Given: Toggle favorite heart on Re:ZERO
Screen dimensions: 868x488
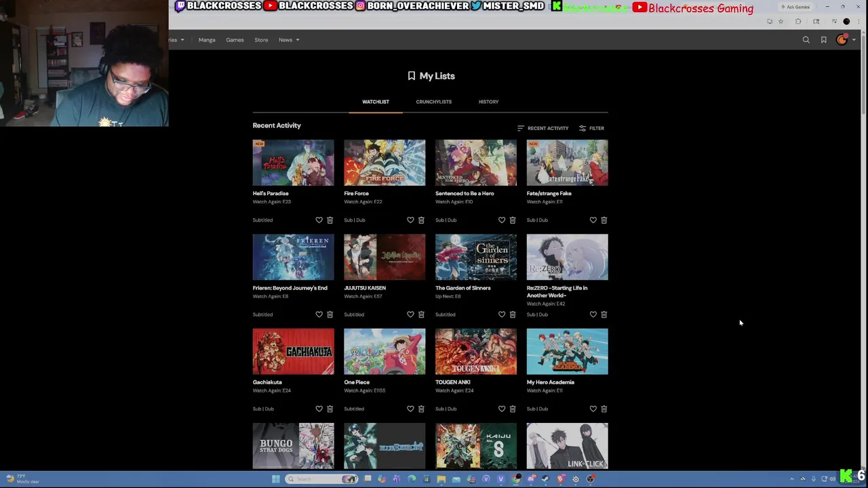Looking at the screenshot, I should tap(593, 314).
